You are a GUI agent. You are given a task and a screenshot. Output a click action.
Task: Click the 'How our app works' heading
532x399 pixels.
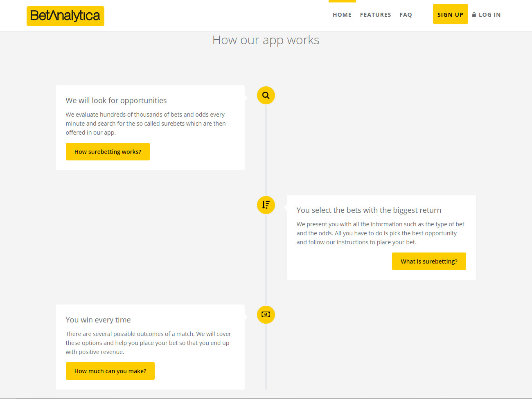click(266, 40)
